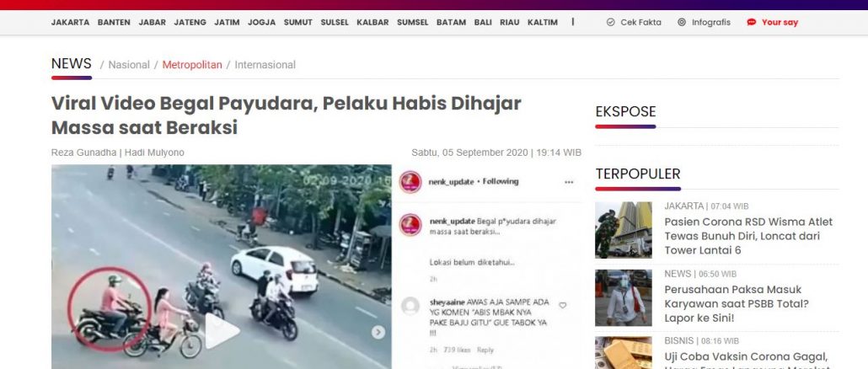Image resolution: width=868 pixels, height=369 pixels.
Task: Select the JOGJA region menu item
Action: (262, 23)
